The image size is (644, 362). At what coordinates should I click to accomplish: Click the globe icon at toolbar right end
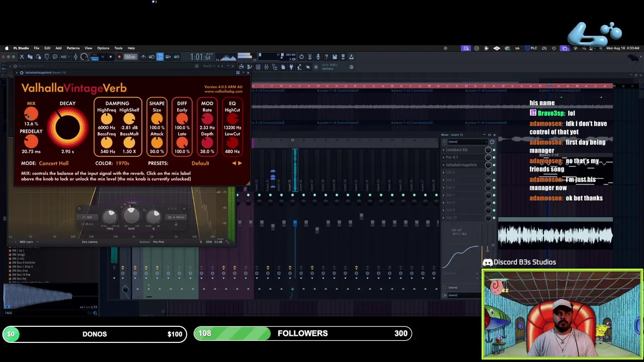click(x=351, y=67)
